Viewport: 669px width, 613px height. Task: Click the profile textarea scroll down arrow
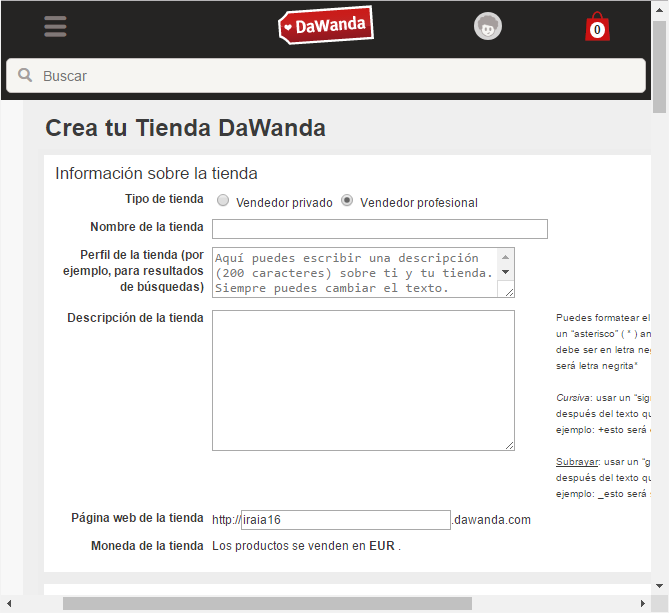click(506, 272)
